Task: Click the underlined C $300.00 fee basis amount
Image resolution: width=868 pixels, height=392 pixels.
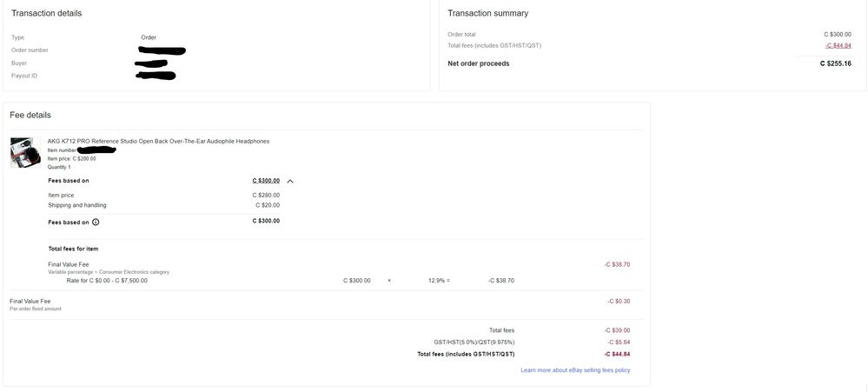Action: pos(266,181)
